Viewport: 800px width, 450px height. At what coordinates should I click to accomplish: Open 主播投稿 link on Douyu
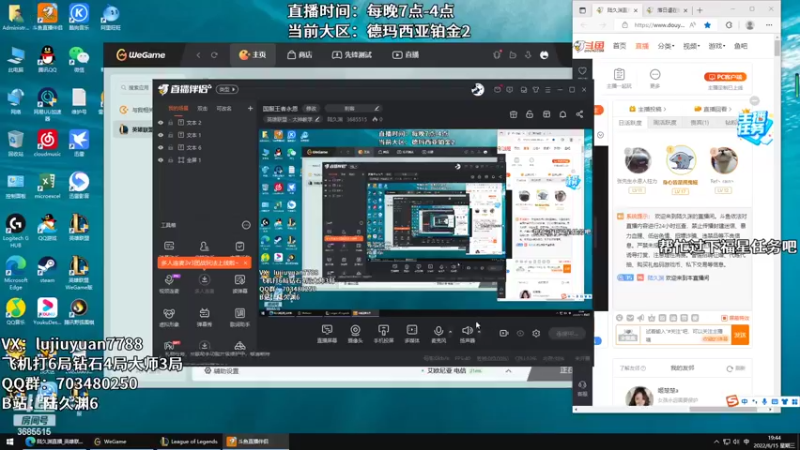648,109
